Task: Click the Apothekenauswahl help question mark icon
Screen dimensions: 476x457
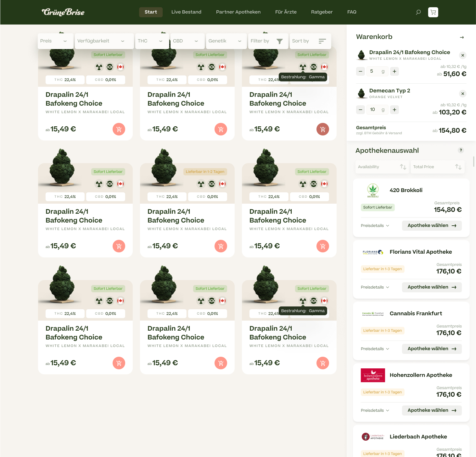Action: (461, 150)
